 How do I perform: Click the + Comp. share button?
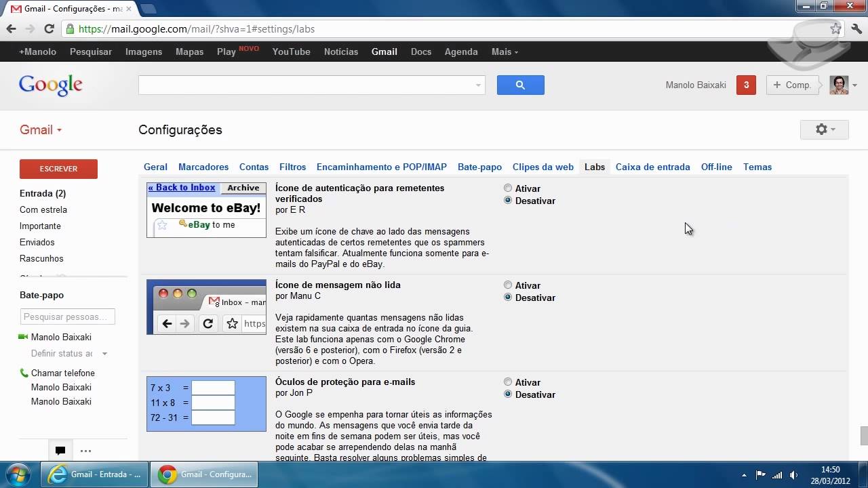click(792, 85)
